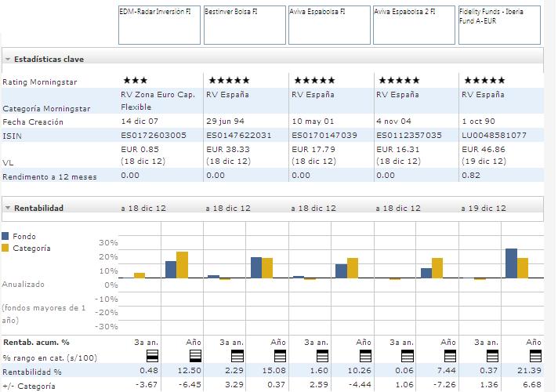Open the Bestinver Bolsa FI fund box

click(x=245, y=25)
